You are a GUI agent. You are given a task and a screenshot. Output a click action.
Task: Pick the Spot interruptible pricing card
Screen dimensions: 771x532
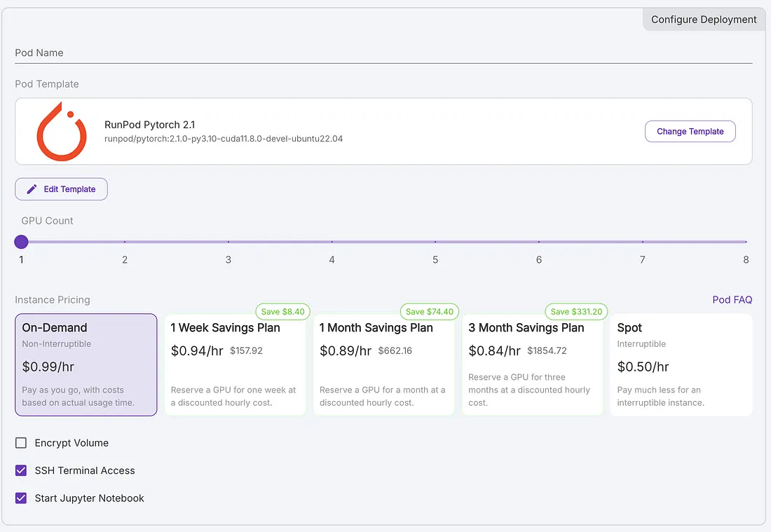[x=681, y=364]
